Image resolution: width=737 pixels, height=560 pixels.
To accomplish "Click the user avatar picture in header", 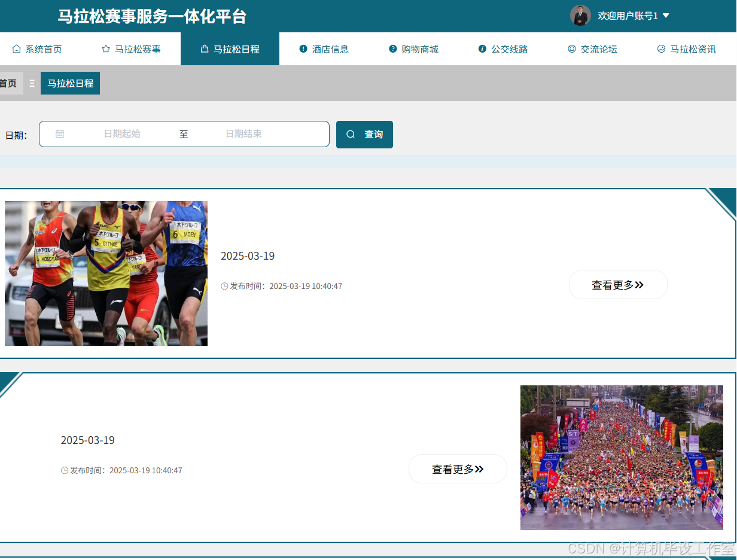I will point(580,16).
